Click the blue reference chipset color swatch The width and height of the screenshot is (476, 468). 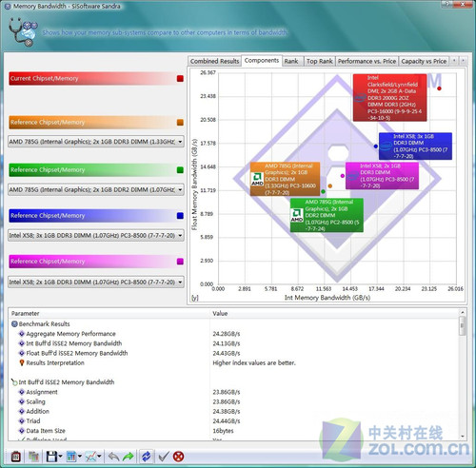point(180,216)
